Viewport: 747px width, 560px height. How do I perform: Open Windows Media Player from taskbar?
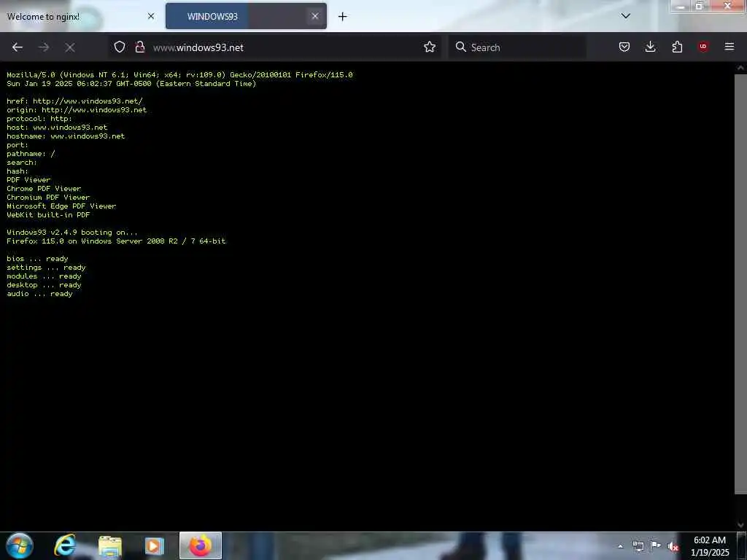[154, 546]
